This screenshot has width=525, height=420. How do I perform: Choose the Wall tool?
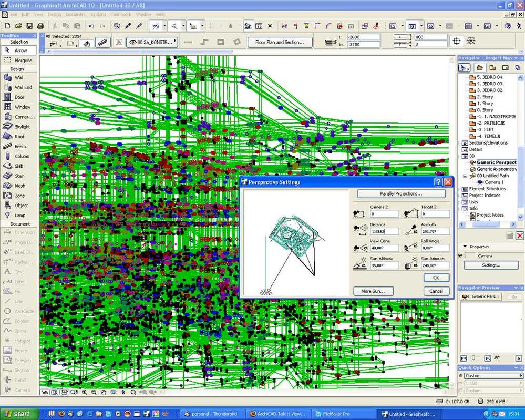tap(19, 77)
